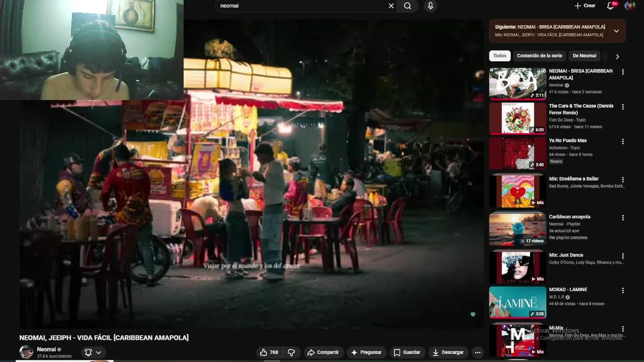Click the main video player
Viewport: 644px width, 362px height.
252,173
